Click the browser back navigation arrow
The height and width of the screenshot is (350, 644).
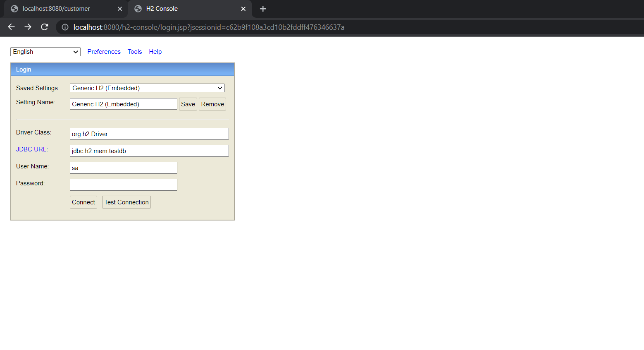tap(11, 27)
